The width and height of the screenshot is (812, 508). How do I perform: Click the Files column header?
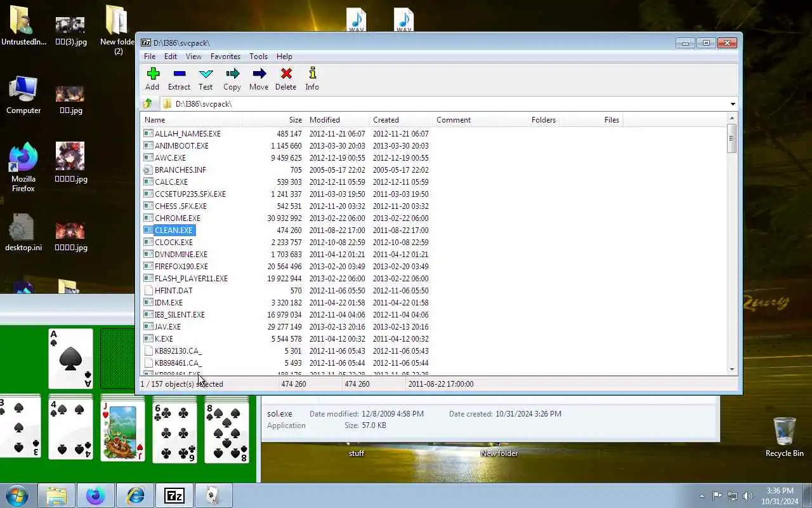[x=591, y=120]
